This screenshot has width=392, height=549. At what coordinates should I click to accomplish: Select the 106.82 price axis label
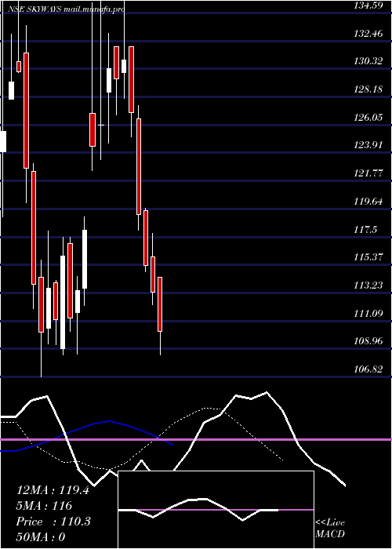click(x=368, y=369)
